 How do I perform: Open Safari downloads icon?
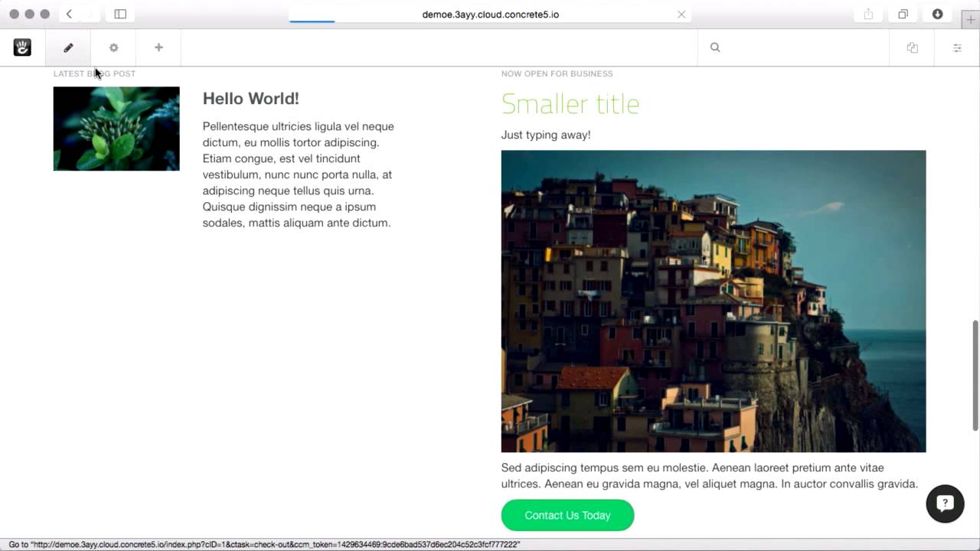point(937,14)
